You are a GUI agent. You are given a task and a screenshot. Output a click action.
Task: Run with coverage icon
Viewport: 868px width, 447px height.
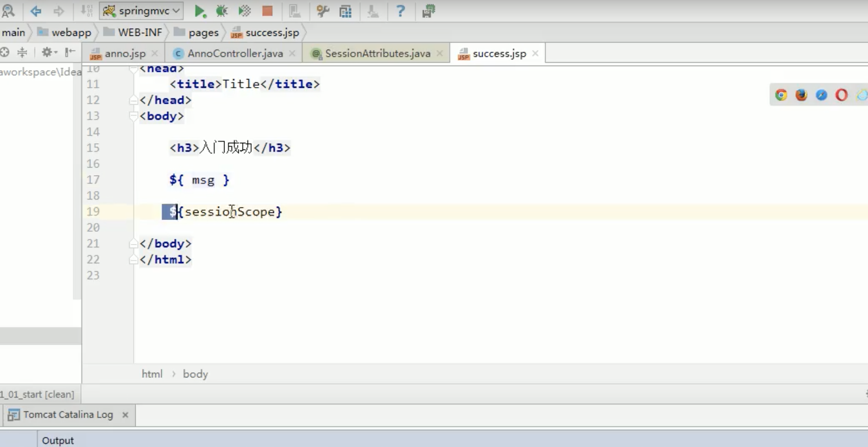(x=245, y=11)
